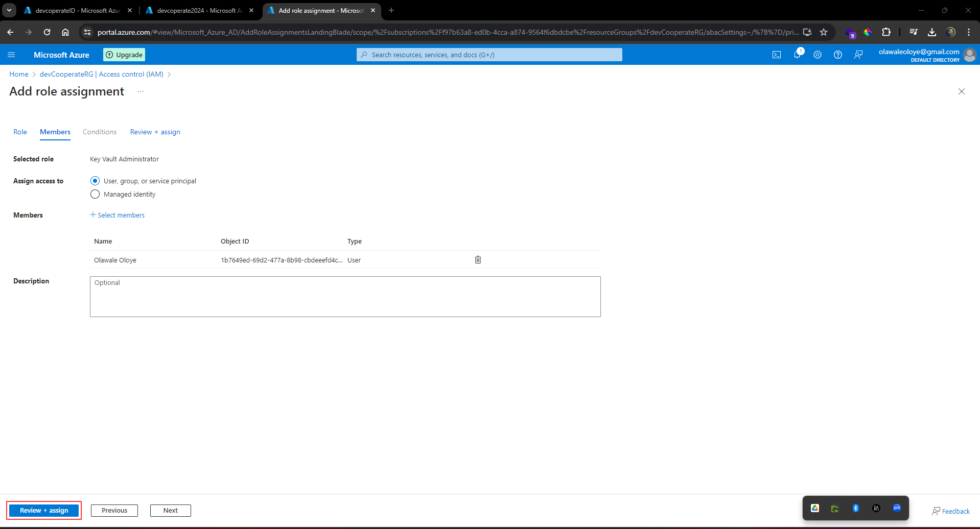Open devCooperateRG Access control (IAM) breadcrumb
980x529 pixels.
(102, 74)
